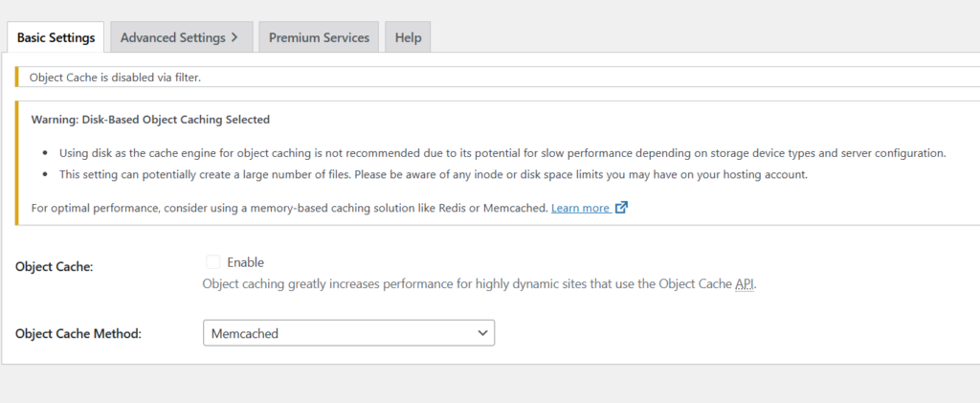Click the object caching performance description text
The image size is (980, 403).
pos(479,284)
